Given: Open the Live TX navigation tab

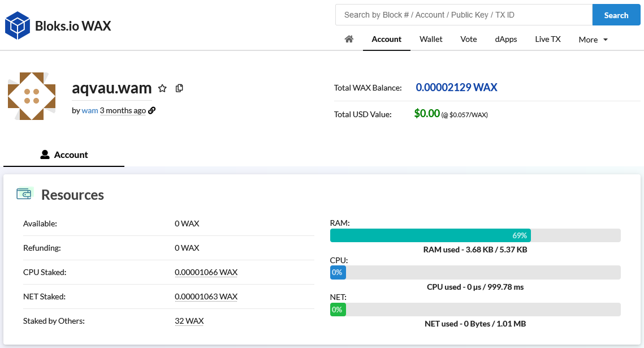Looking at the screenshot, I should click(x=548, y=39).
